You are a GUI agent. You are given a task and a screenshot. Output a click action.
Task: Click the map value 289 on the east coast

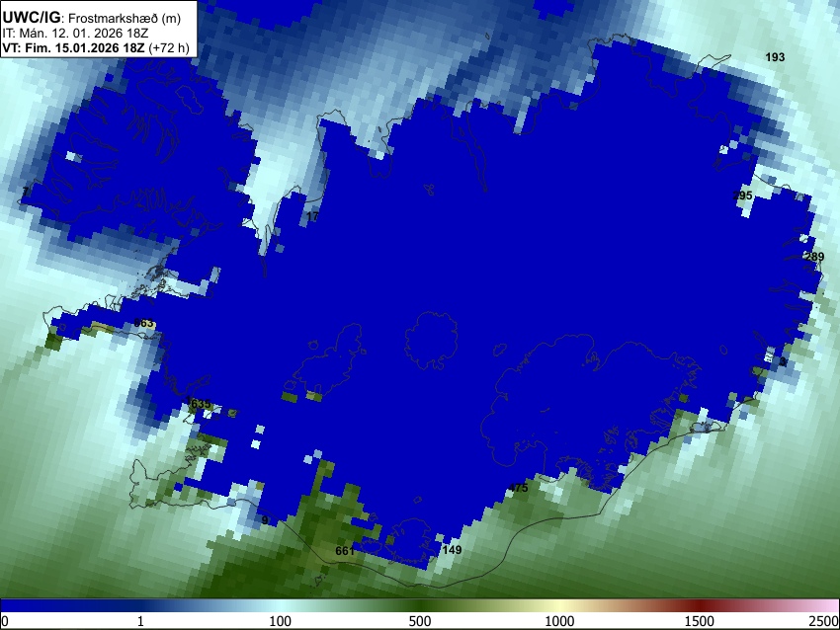814,257
